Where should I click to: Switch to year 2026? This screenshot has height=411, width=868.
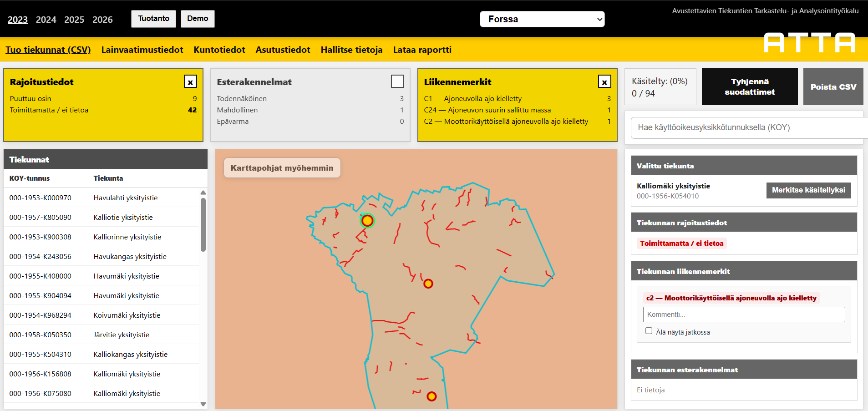tap(102, 20)
